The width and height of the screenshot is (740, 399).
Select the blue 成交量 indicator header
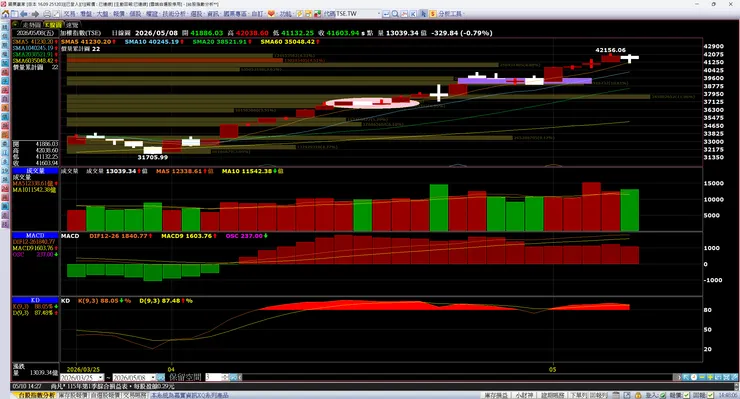35,171
